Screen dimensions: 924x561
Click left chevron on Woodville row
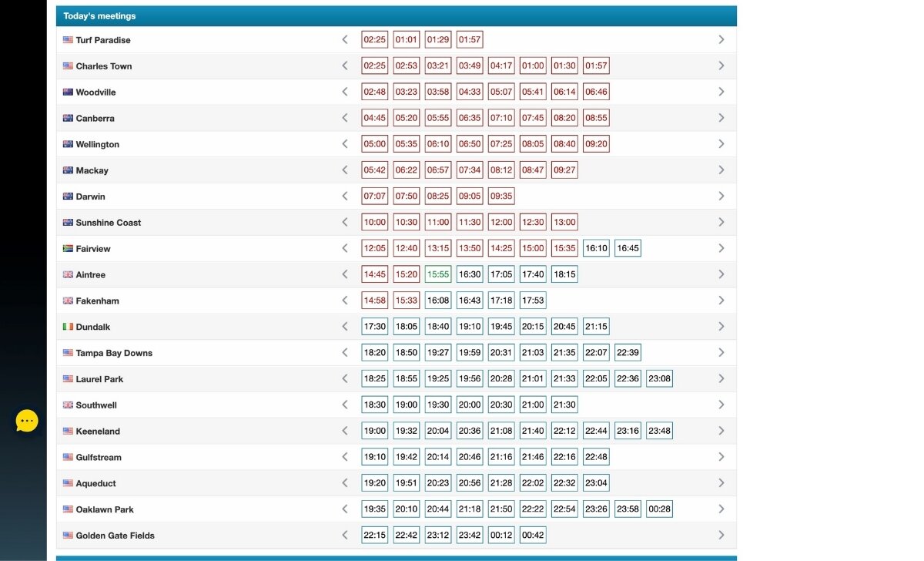[x=345, y=92]
